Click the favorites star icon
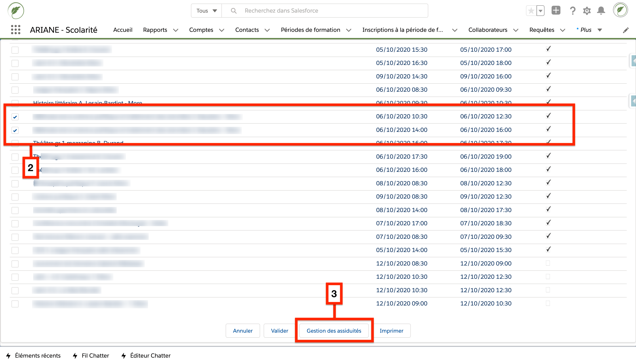This screenshot has width=636, height=364. [x=531, y=11]
